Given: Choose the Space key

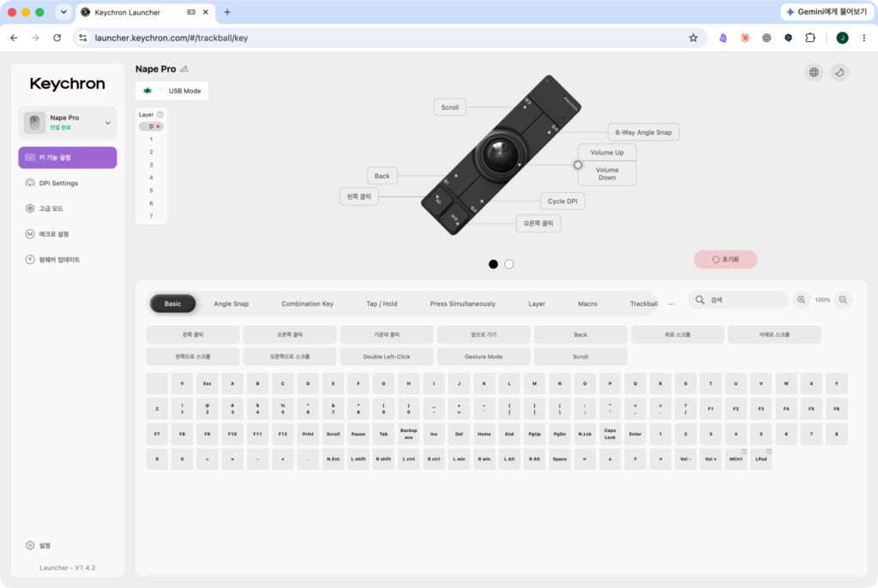Looking at the screenshot, I should tap(559, 459).
